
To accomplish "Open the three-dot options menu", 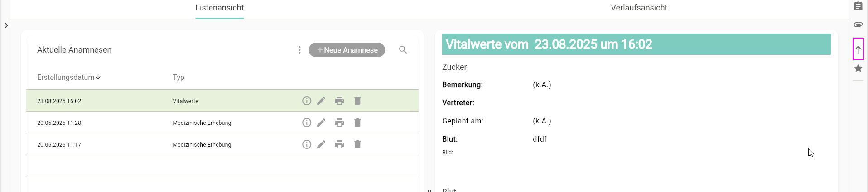I will click(299, 50).
